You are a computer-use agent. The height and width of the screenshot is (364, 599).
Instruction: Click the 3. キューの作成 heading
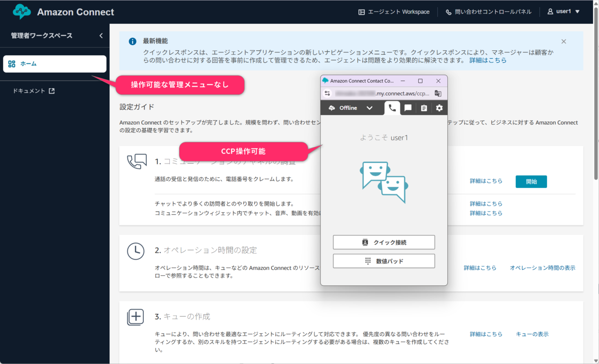tap(182, 317)
